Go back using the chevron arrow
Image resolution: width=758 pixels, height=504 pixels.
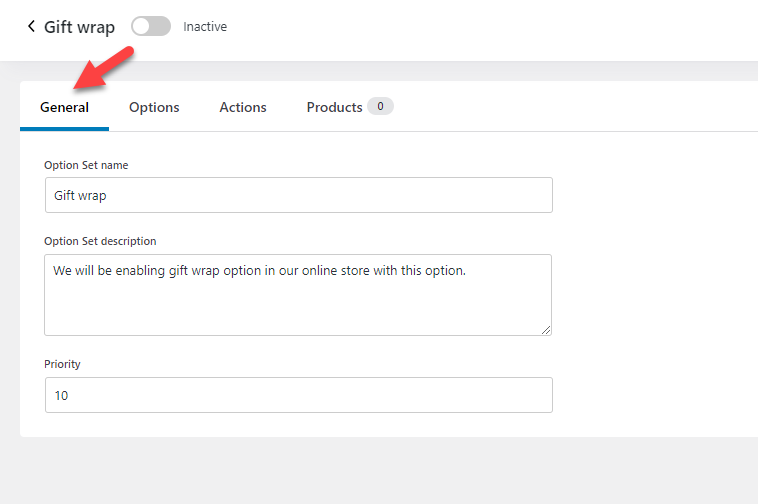tap(31, 26)
